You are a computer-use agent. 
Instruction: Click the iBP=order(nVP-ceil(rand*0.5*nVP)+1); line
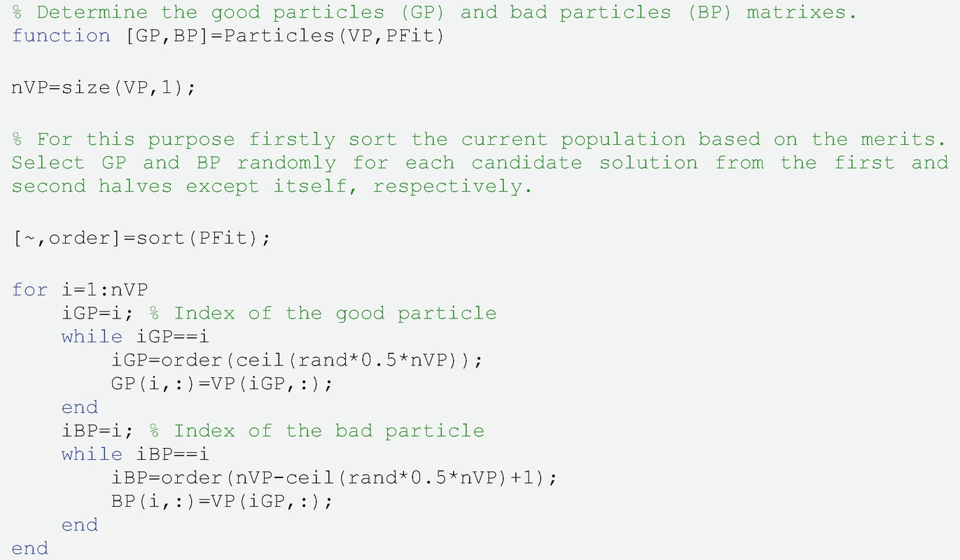point(335,477)
